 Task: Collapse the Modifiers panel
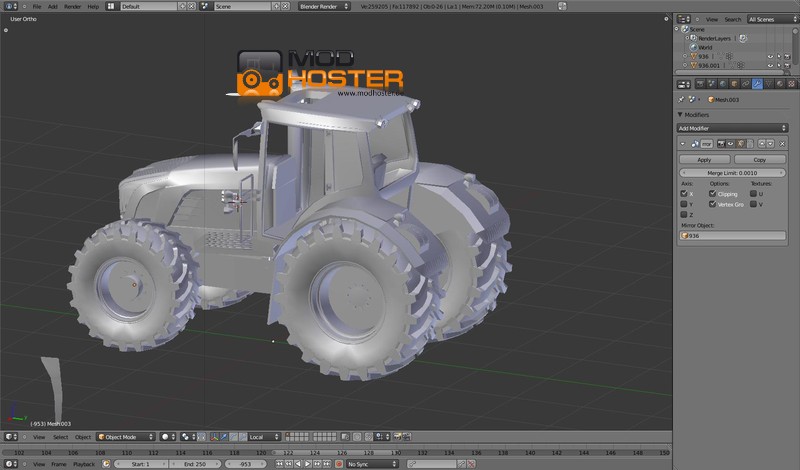pyautogui.click(x=680, y=115)
